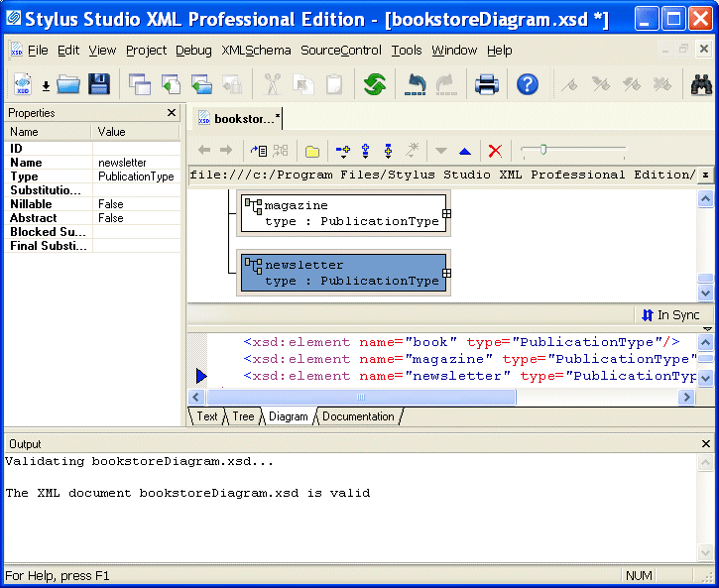Click the Open folder toolbar icon

pos(68,84)
